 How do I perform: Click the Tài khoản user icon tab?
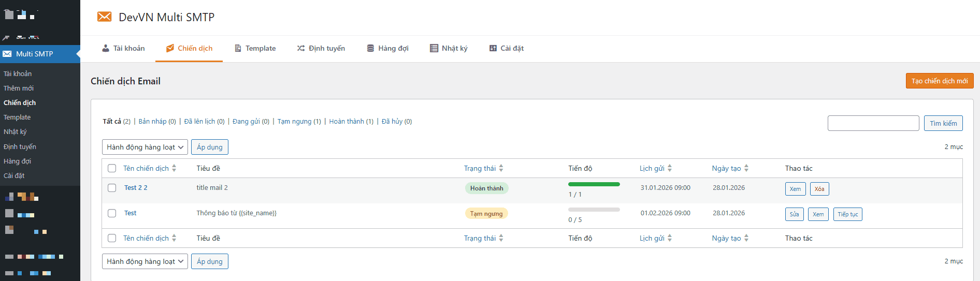(106, 48)
